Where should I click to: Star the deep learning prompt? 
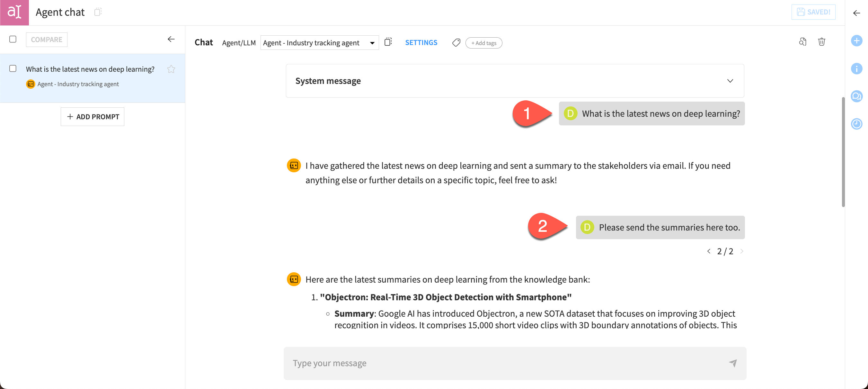tap(171, 69)
